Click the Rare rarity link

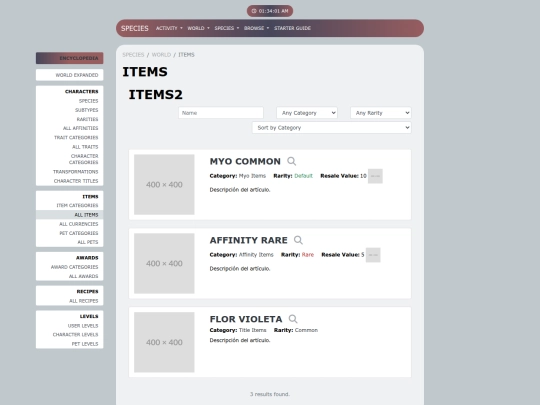click(x=308, y=255)
